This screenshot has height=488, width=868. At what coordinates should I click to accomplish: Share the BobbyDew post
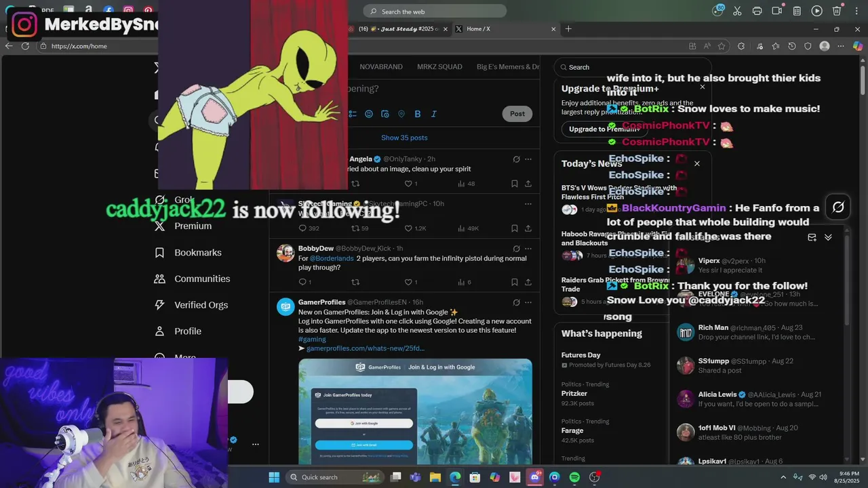coord(528,282)
